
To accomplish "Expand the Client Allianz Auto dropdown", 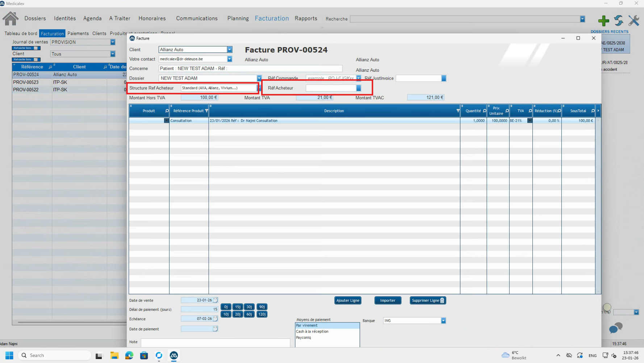I will (x=230, y=50).
